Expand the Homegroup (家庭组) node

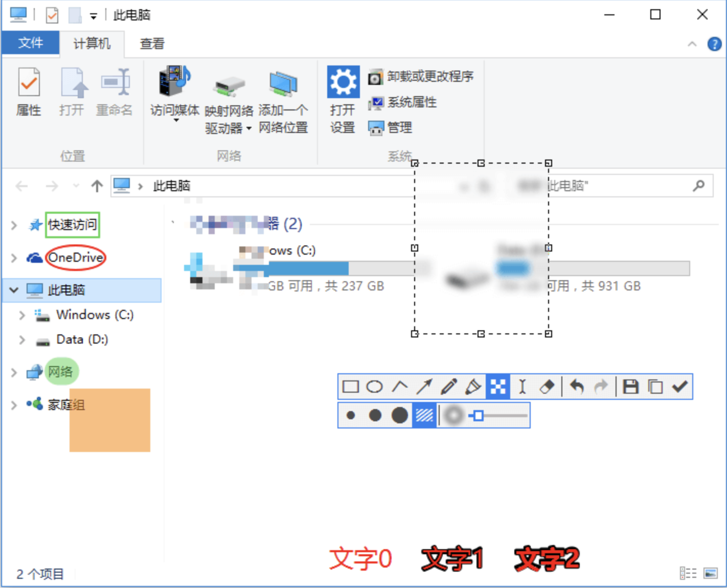click(x=14, y=405)
